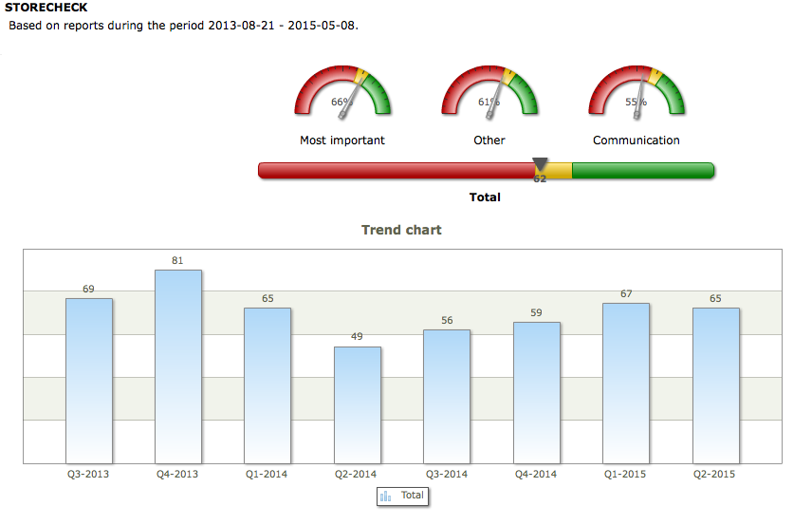Viewport: 812px width, 525px height.
Task: Click the red section of Total bar
Action: click(396, 171)
